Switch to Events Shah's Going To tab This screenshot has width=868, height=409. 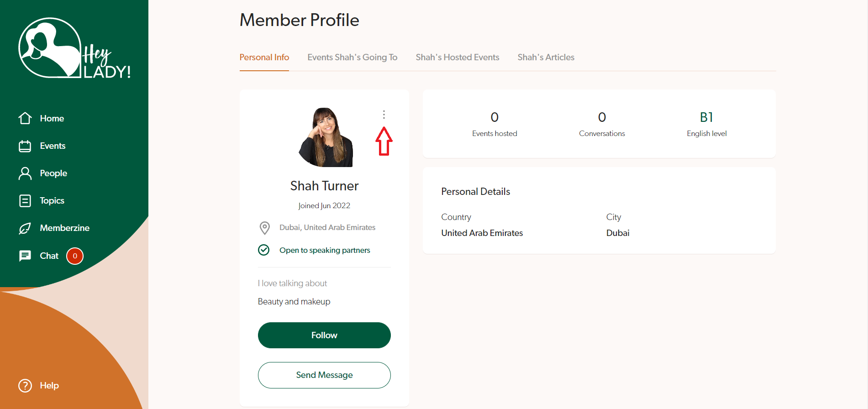click(352, 58)
